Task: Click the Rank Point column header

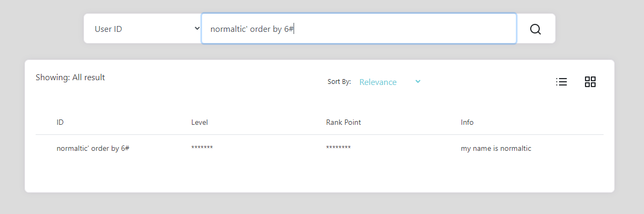Action: pos(343,122)
